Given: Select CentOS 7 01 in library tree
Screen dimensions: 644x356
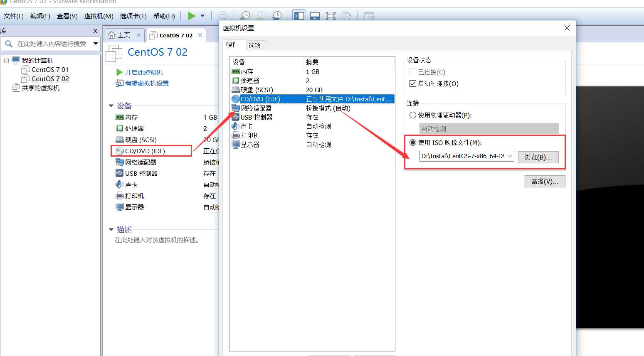Looking at the screenshot, I should 45,70.
